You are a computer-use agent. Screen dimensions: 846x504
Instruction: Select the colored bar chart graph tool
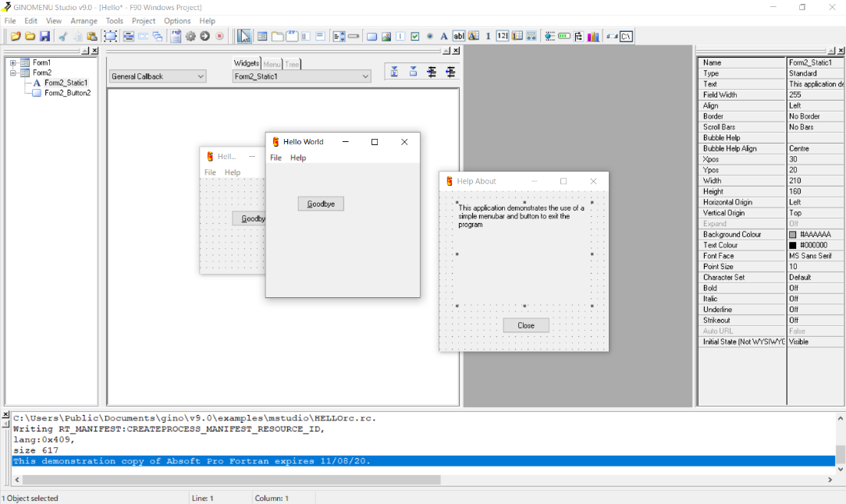click(x=593, y=36)
